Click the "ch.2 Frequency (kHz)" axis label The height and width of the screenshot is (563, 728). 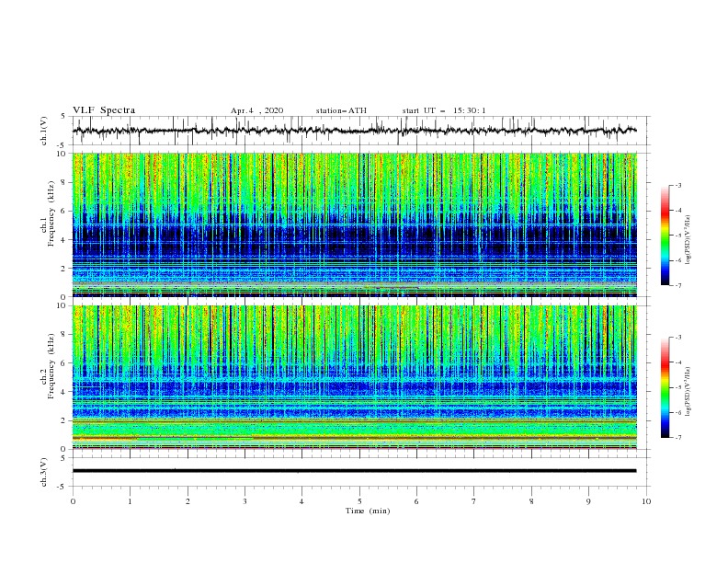coord(48,366)
